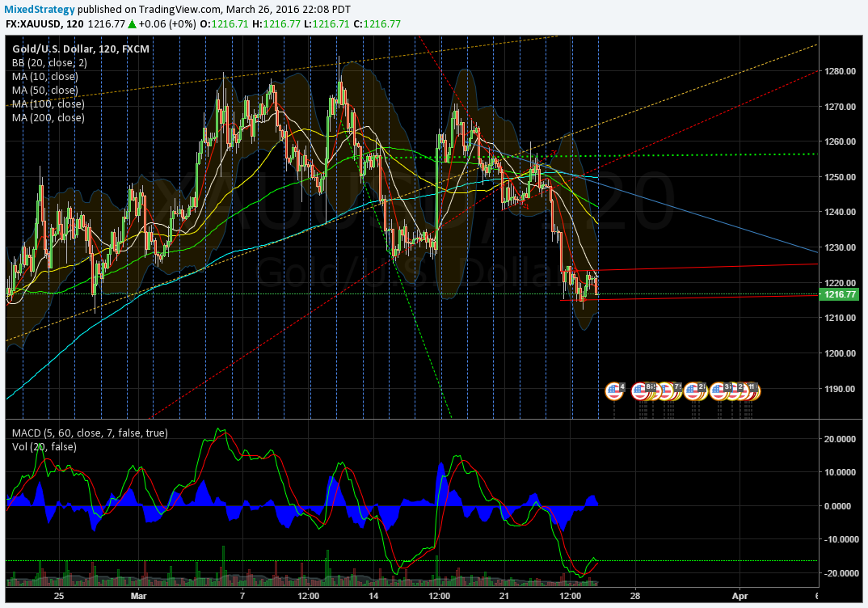Open the US economic event icon badged 11

(x=752, y=391)
